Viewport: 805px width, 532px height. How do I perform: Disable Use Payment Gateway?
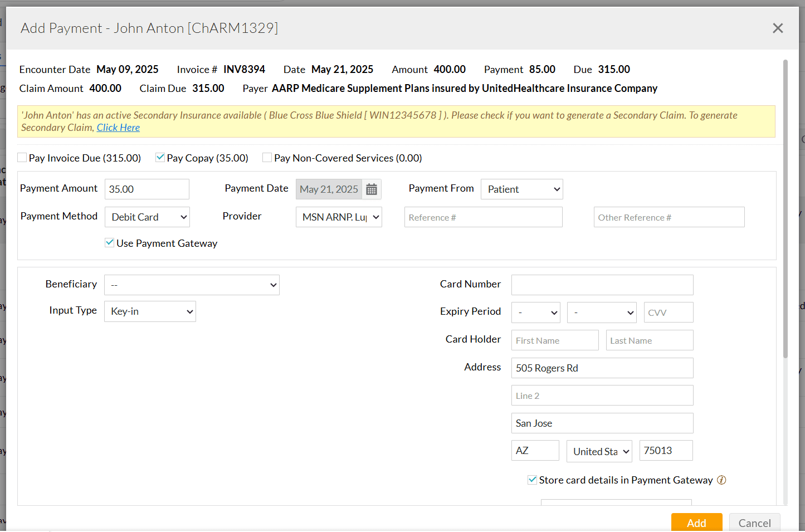(109, 242)
